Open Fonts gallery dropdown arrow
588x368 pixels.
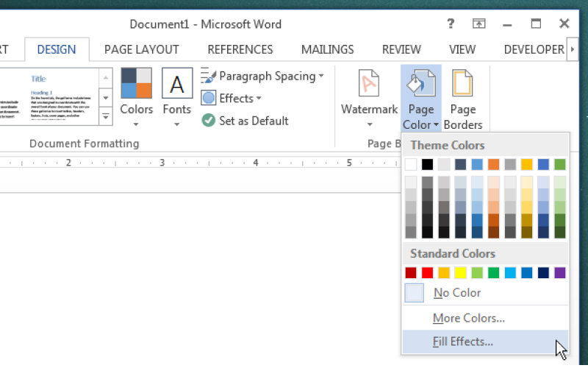(x=177, y=124)
